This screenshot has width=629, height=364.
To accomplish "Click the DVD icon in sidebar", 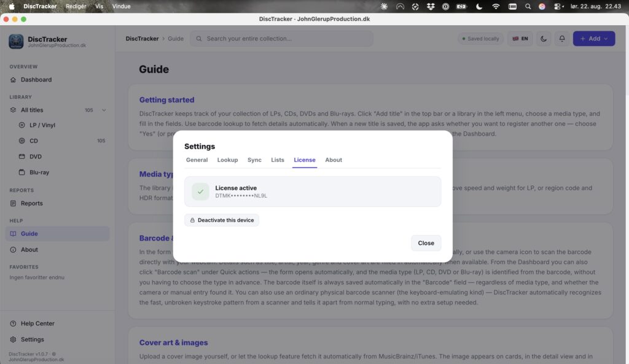I will (x=21, y=157).
